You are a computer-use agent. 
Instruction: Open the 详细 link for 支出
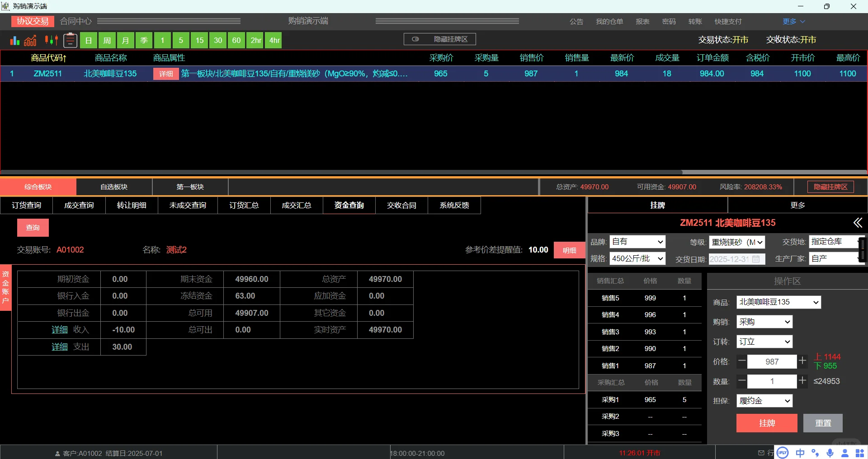[60, 347]
